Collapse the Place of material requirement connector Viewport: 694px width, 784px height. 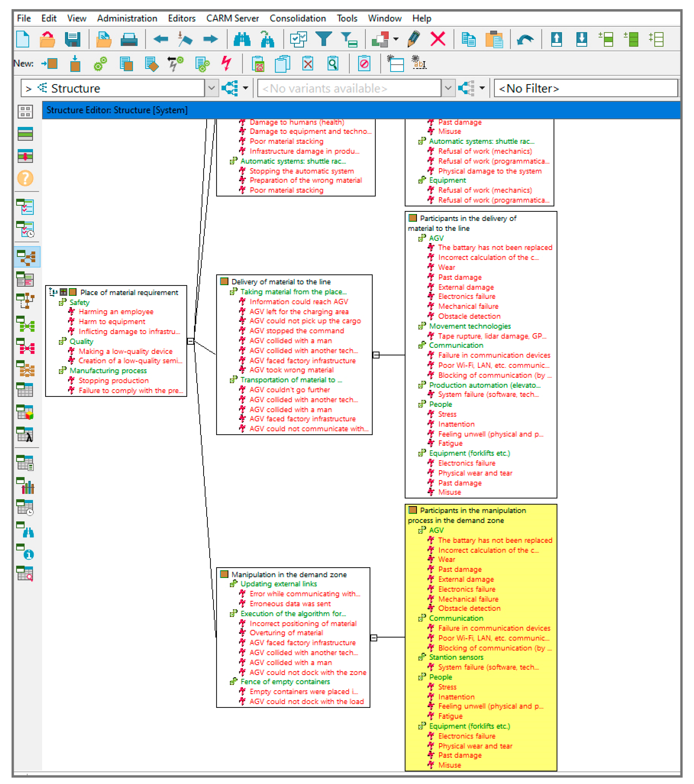190,341
